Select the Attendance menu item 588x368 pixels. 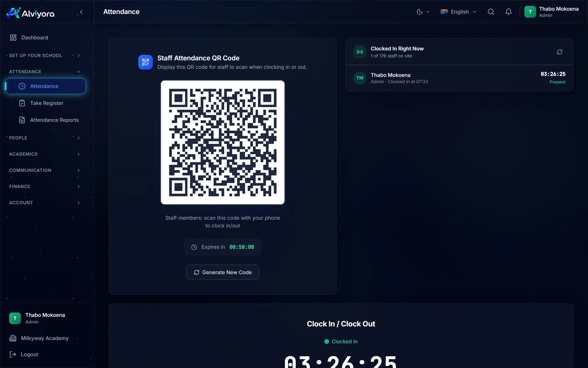pyautogui.click(x=45, y=86)
